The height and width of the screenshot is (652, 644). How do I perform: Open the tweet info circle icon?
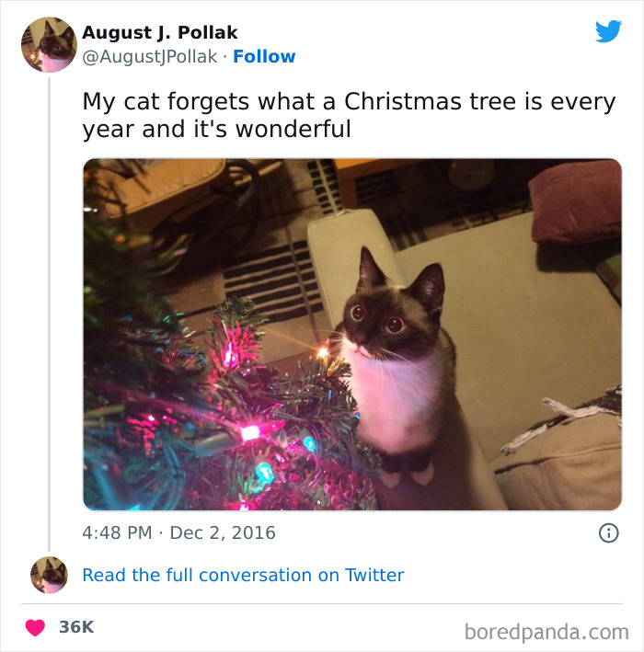click(608, 532)
